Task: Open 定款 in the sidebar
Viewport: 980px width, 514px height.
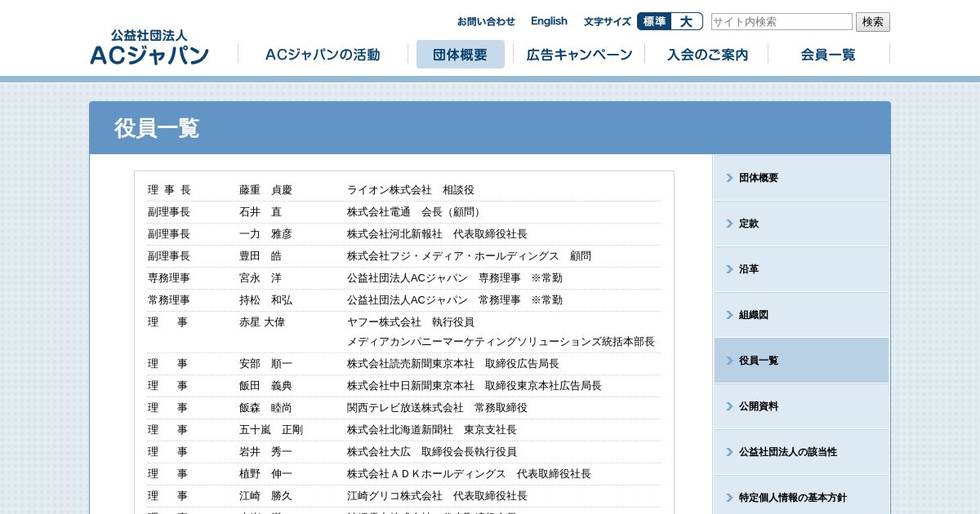Action: coord(801,224)
